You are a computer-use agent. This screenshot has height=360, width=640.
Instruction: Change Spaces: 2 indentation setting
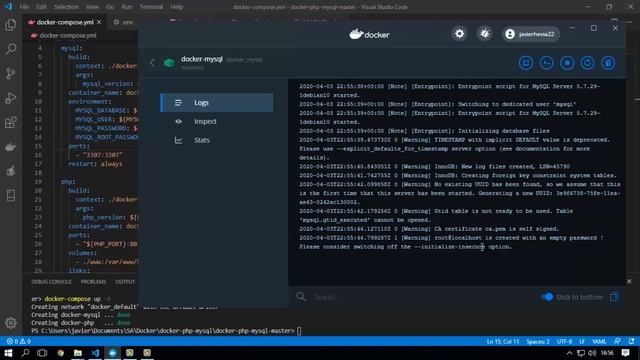coord(538,341)
